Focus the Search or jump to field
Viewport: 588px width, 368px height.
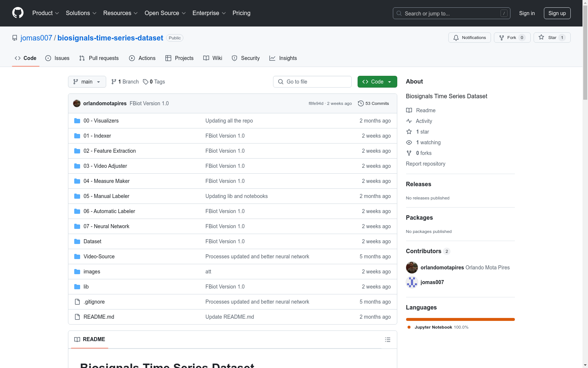tap(452, 13)
